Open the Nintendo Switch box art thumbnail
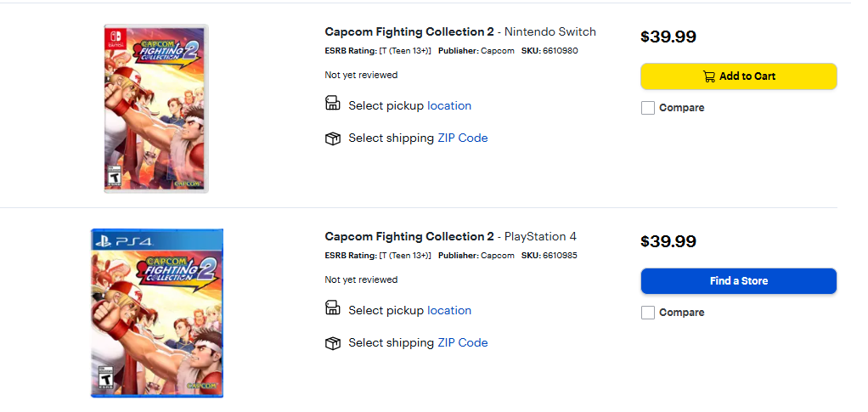Viewport: 868px width, 412px height. click(155, 108)
